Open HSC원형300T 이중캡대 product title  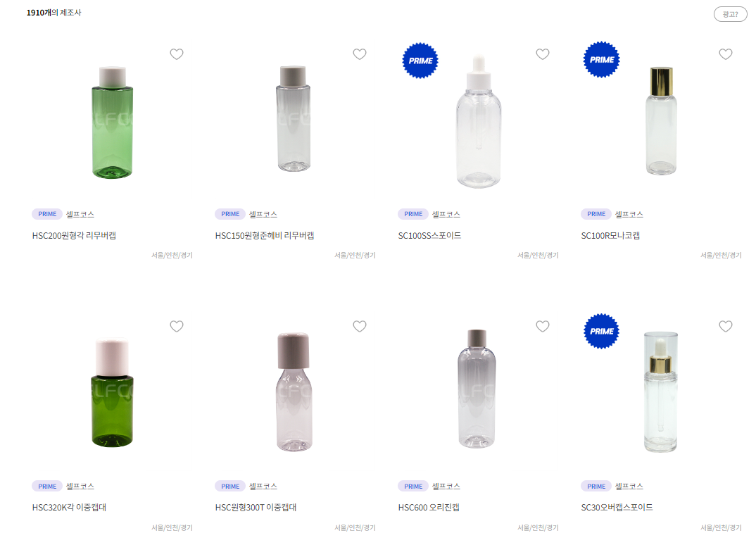point(256,508)
